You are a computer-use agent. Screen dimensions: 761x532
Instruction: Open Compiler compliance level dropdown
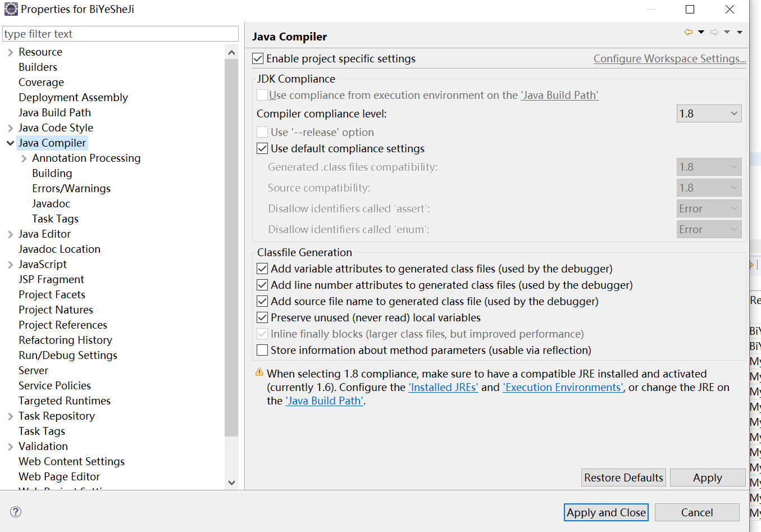click(709, 113)
